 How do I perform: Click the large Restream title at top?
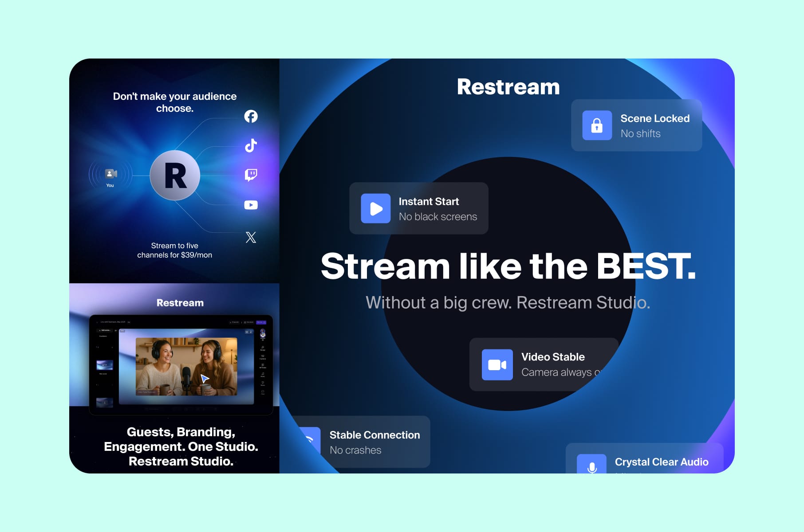(508, 87)
